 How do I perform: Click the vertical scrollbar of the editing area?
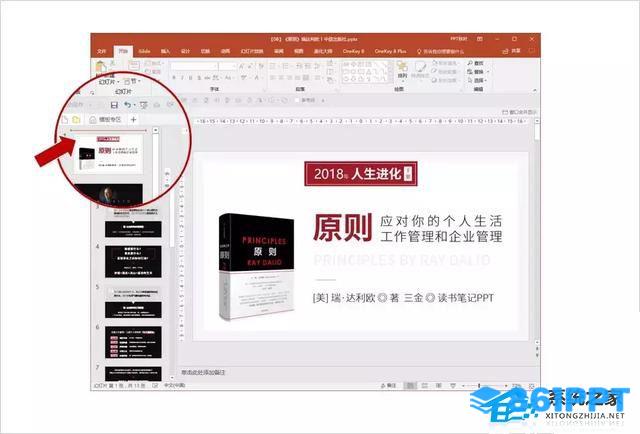tap(537, 229)
